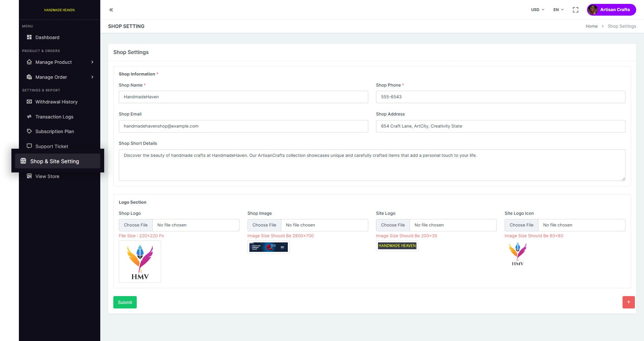Toggle fullscreen mode icon
Screen dimensions: 644x341
click(575, 10)
